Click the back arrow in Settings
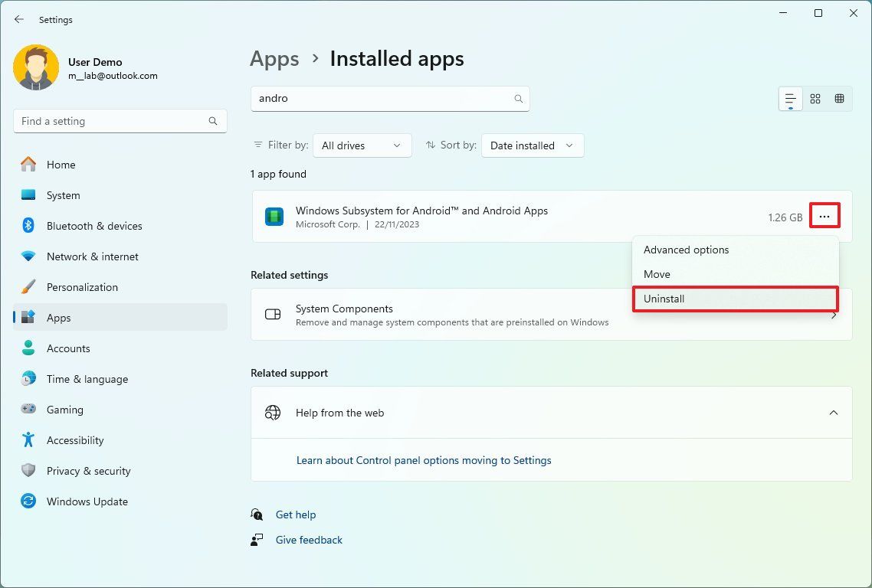872x588 pixels. [x=19, y=19]
